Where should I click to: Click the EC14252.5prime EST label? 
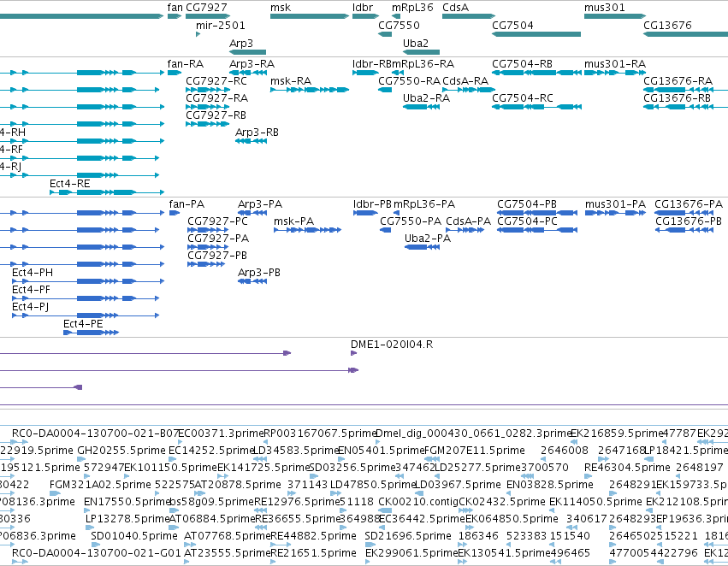211,451
